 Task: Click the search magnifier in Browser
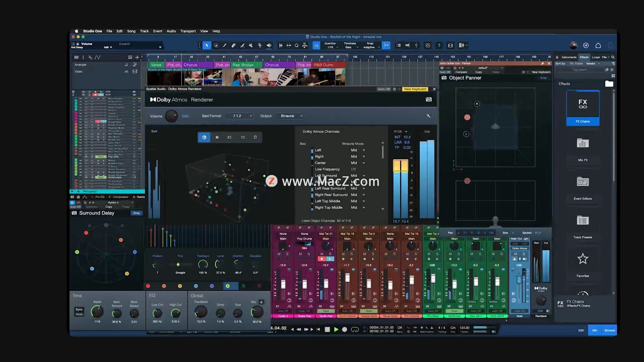click(613, 57)
